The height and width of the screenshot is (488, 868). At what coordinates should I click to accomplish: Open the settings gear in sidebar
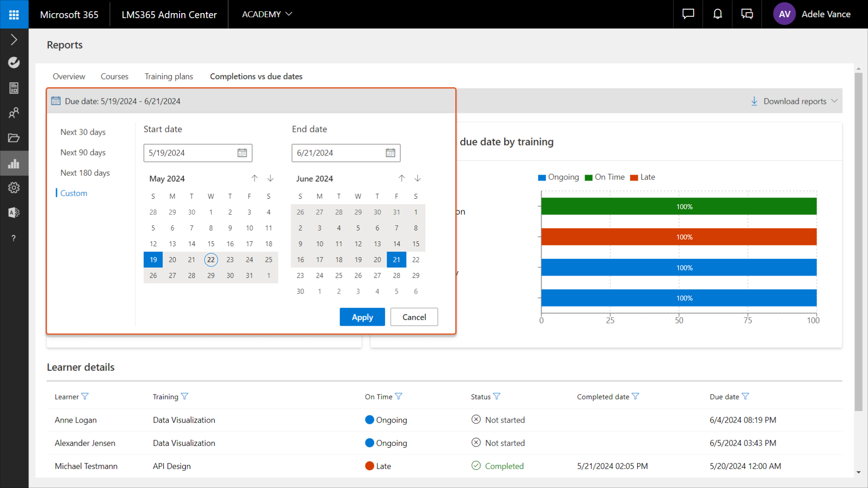[x=14, y=188]
